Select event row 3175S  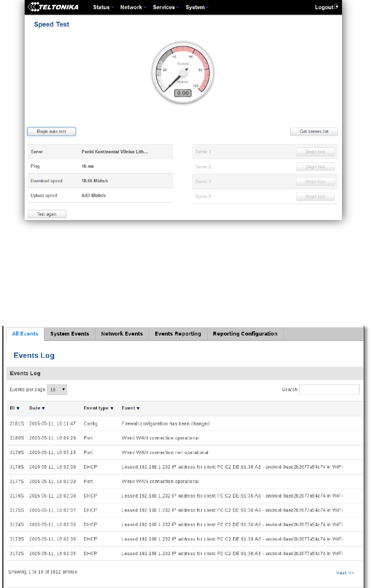pos(185,511)
